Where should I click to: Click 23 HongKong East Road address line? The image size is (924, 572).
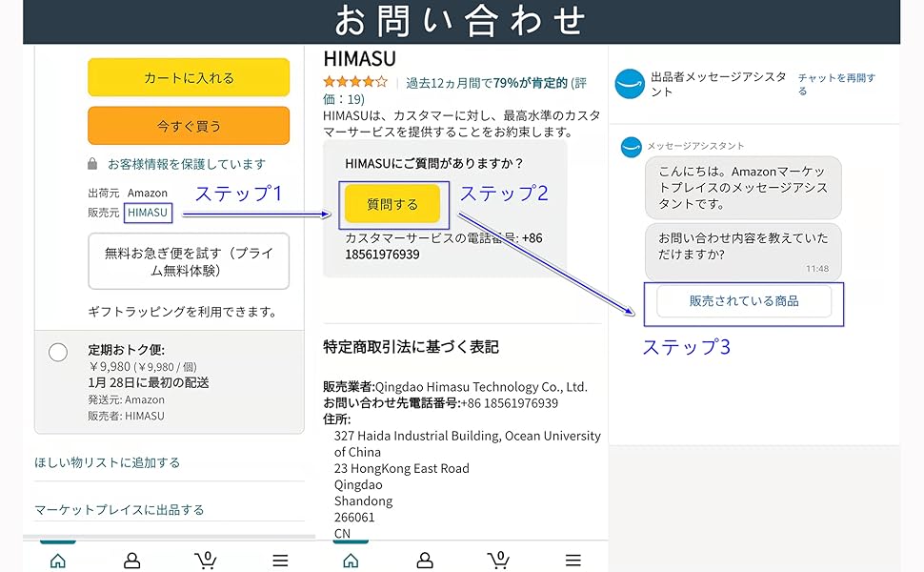point(402,468)
